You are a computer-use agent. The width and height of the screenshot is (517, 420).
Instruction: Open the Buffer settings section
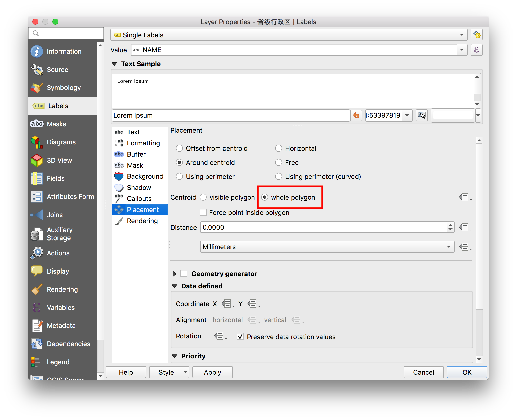[x=136, y=154]
